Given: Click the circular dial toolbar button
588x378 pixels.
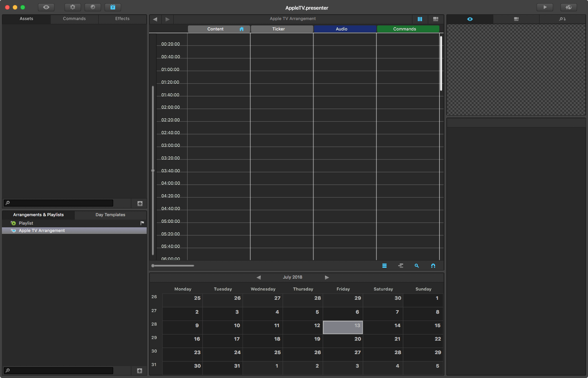Looking at the screenshot, I should coord(93,7).
